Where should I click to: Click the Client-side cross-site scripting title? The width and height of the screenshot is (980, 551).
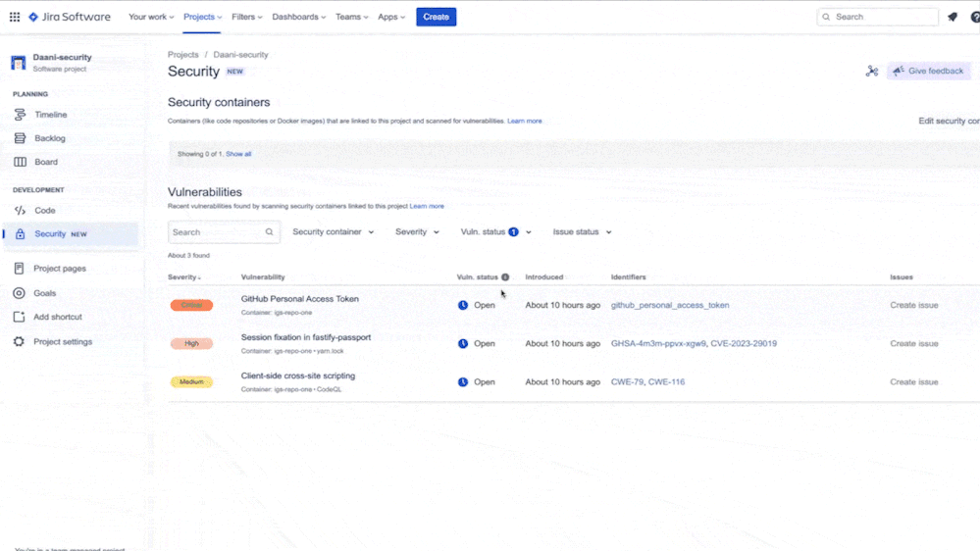tap(298, 376)
